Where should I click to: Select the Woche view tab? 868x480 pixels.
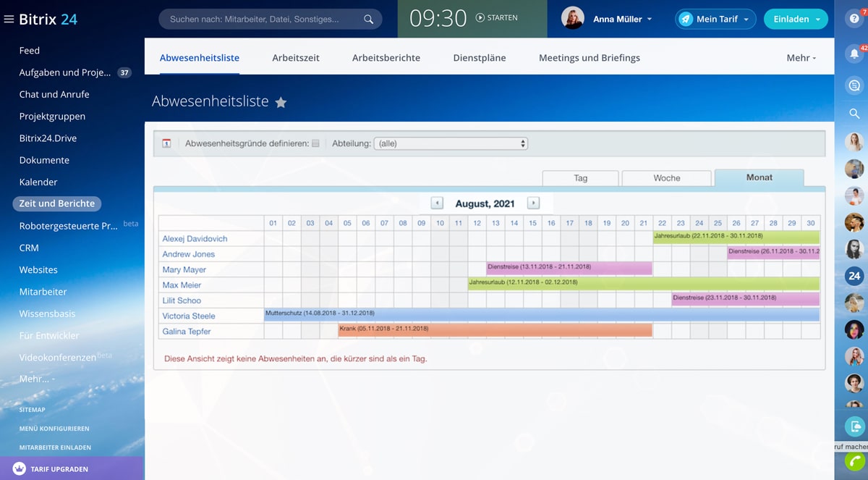click(x=666, y=178)
